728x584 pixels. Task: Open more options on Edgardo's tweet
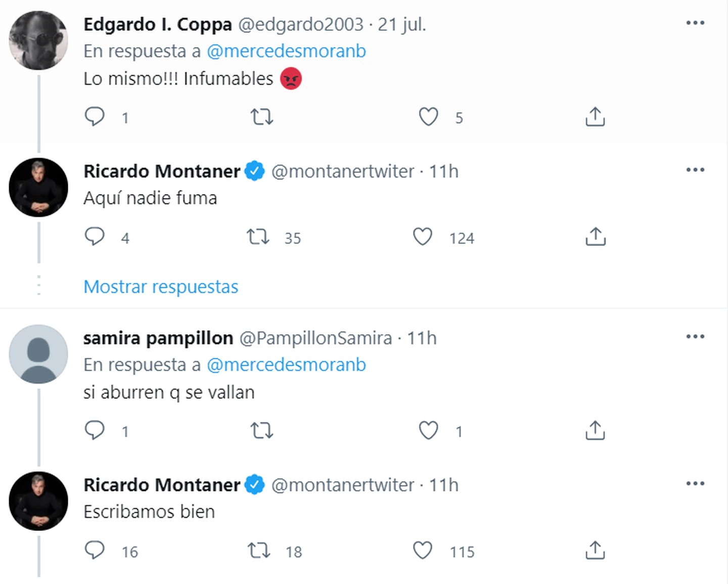(x=695, y=23)
